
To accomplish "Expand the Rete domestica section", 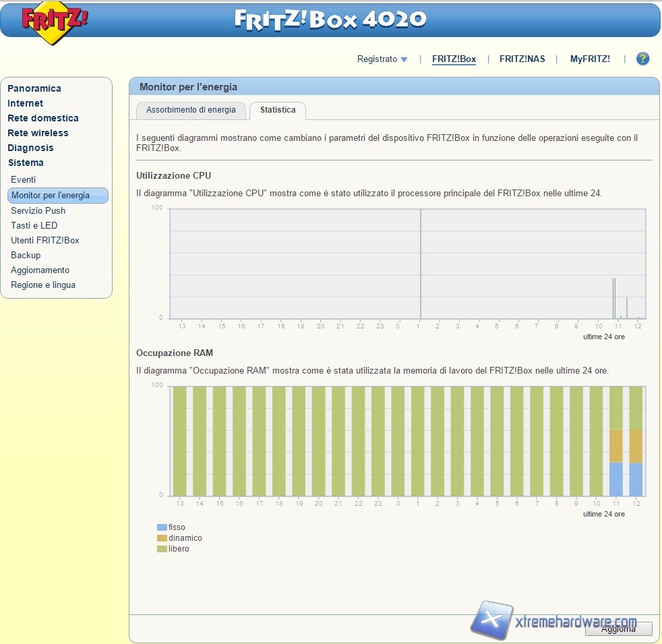I will pyautogui.click(x=43, y=118).
